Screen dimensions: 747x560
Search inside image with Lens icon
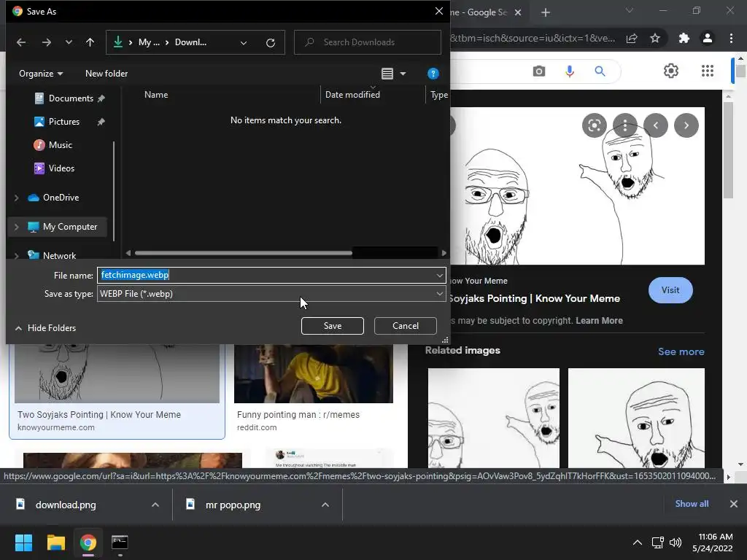tap(594, 125)
